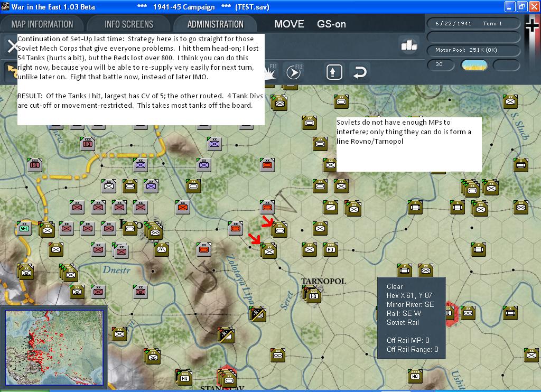Click the Motor Pool 251K readout

coord(473,50)
